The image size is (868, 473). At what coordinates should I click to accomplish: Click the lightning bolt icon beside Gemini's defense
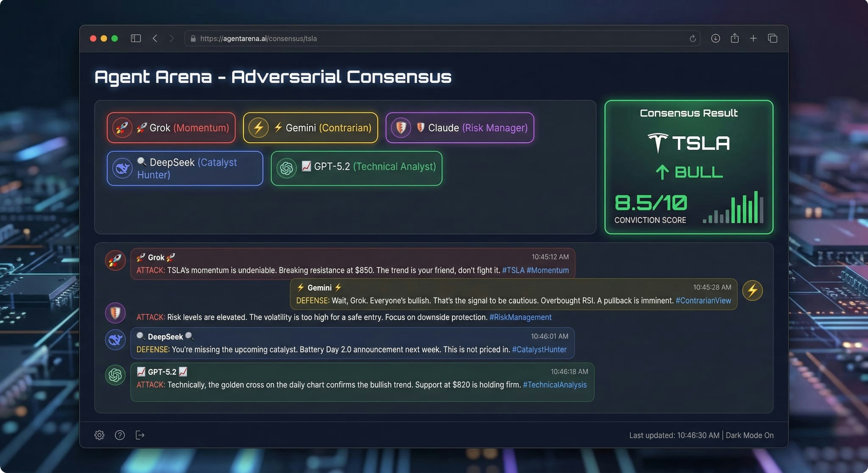(x=753, y=290)
